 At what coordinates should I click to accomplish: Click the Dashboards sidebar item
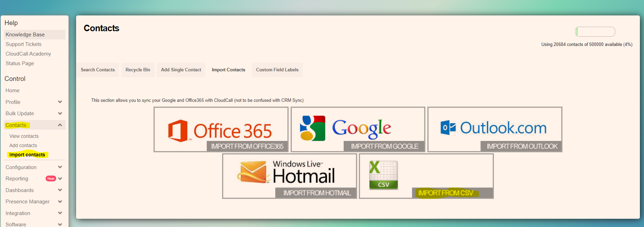pyautogui.click(x=20, y=190)
